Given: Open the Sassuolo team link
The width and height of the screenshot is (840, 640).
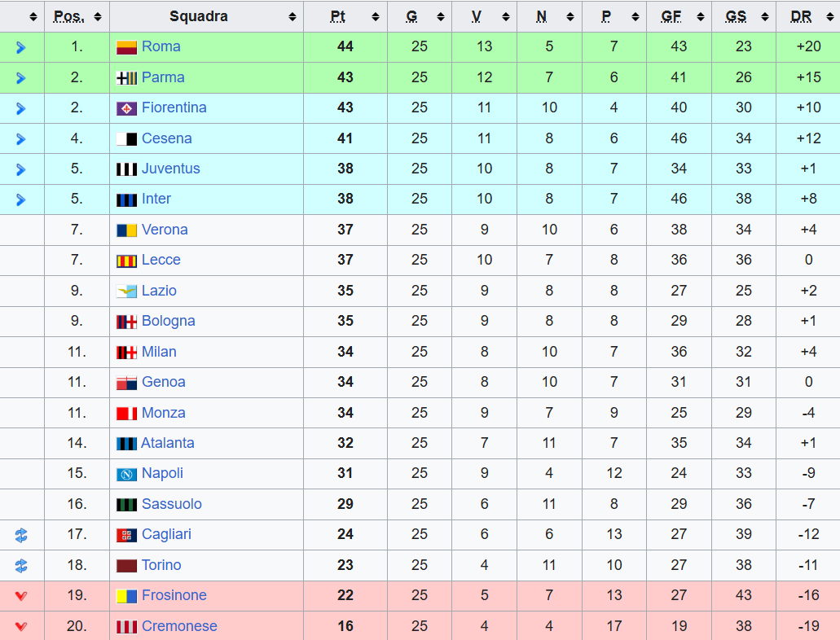Looking at the screenshot, I should click(171, 504).
